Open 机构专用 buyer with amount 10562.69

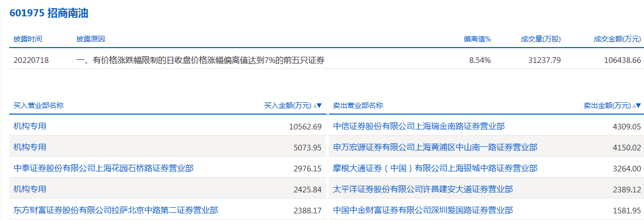coord(30,126)
